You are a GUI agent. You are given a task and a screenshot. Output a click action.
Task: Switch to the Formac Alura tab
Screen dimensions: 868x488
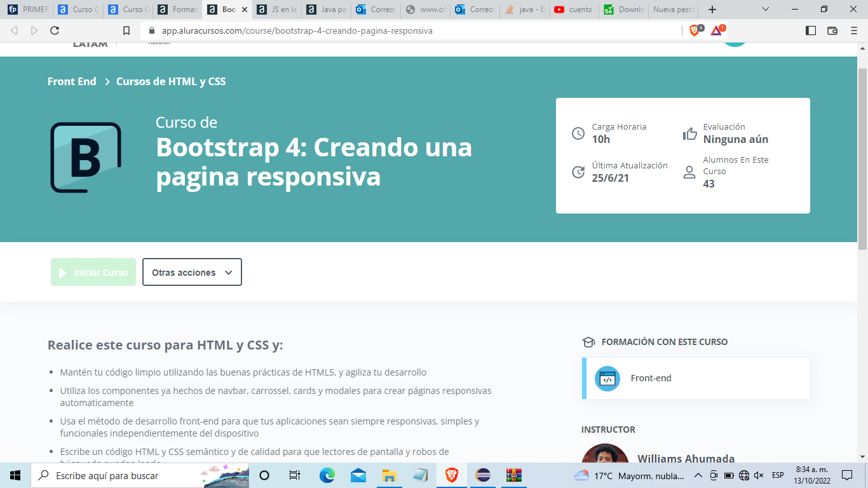pos(177,10)
